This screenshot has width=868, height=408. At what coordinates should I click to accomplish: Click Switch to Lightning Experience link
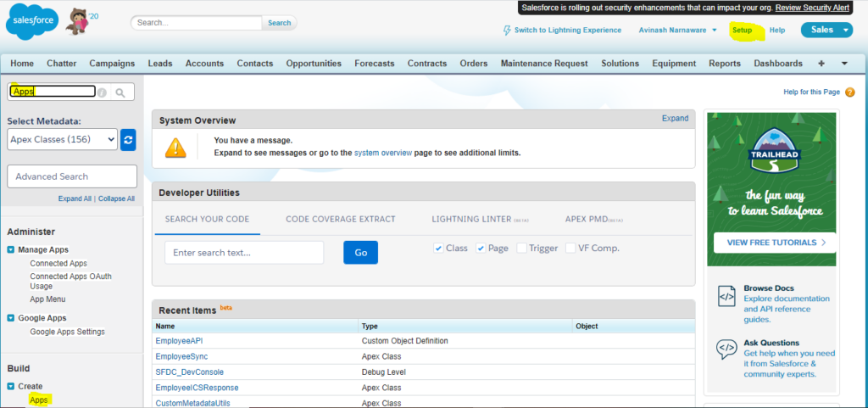tap(567, 31)
